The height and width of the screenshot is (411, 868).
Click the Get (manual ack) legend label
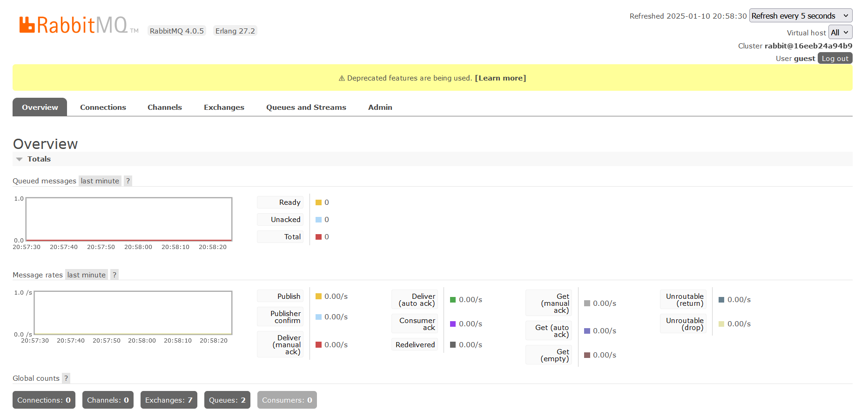[549, 303]
